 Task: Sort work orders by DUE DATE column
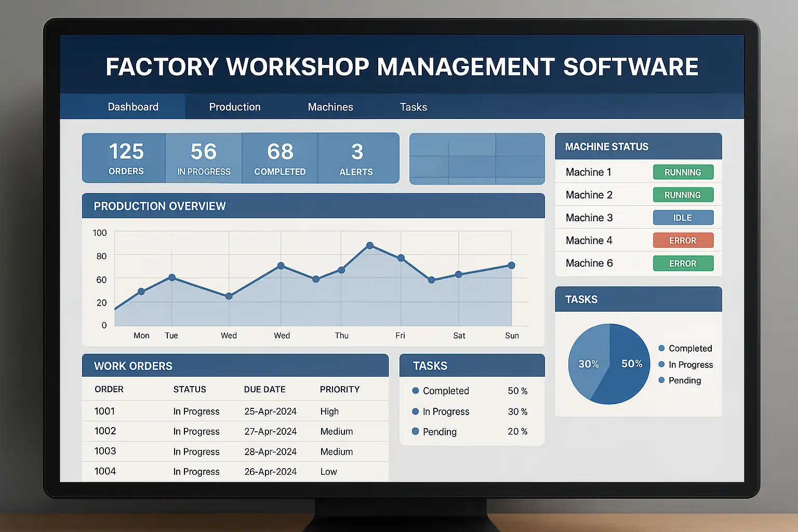[264, 390]
